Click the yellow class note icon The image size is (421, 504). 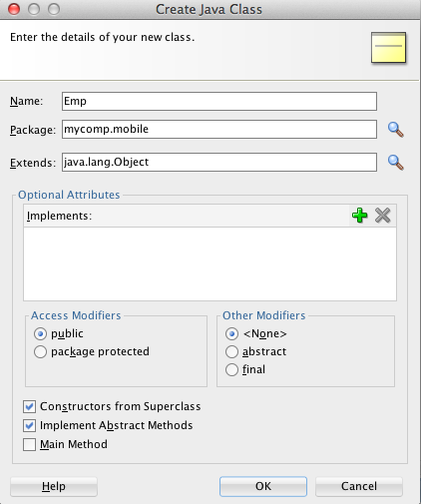pyautogui.click(x=388, y=47)
